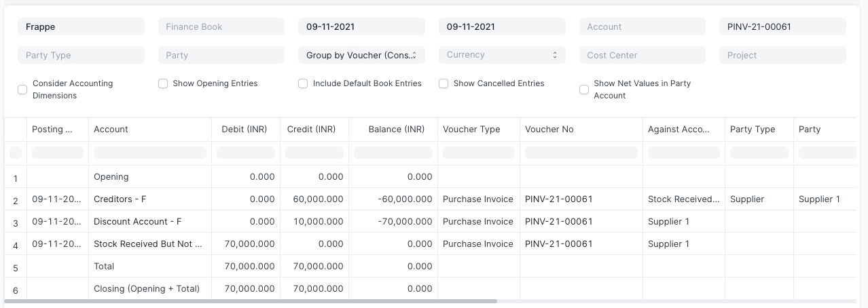This screenshot has height=308, width=868.
Task: Click the Party Type filter field
Action: coord(81,55)
